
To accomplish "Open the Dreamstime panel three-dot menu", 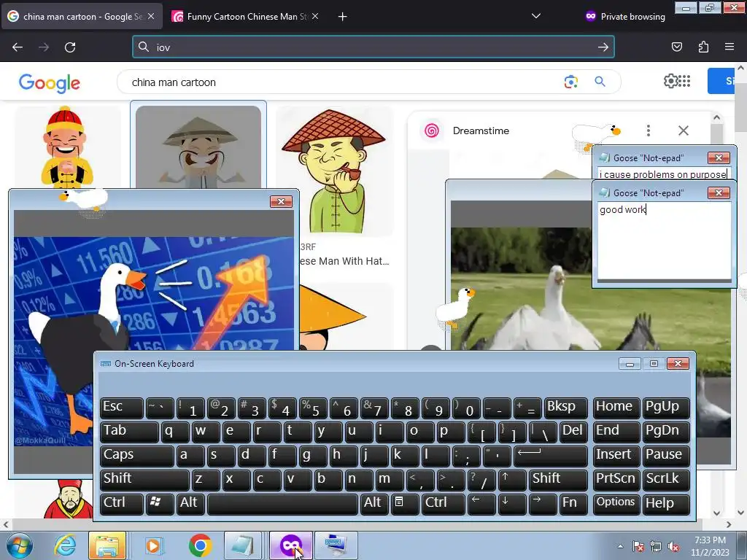I will pos(649,131).
